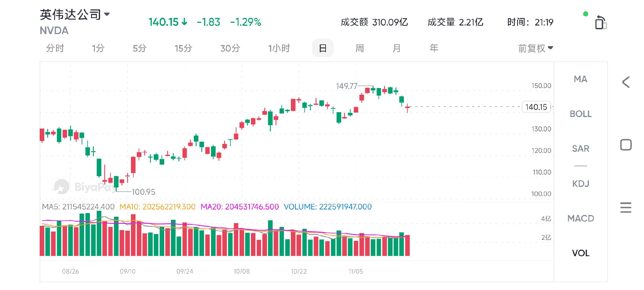Screen dimensions: 644x290
Task: Enable the MA overlay indicator
Action: [580, 79]
